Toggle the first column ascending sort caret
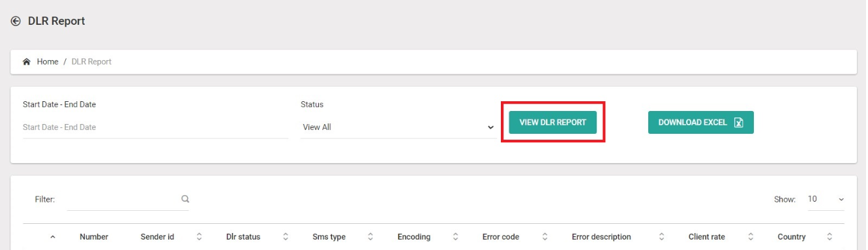The width and height of the screenshot is (868, 250). (53, 237)
